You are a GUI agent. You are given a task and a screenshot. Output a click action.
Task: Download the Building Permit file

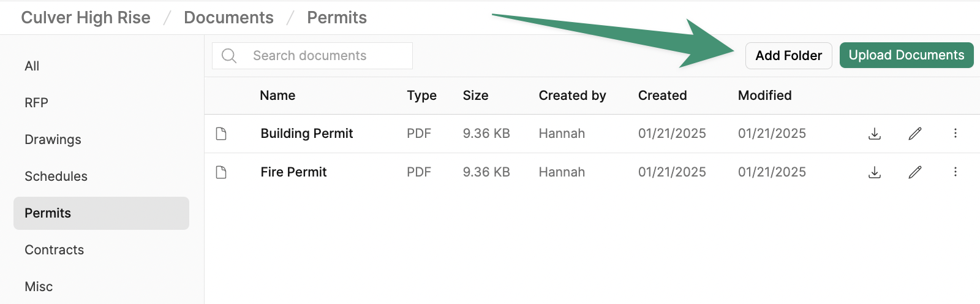pos(875,134)
